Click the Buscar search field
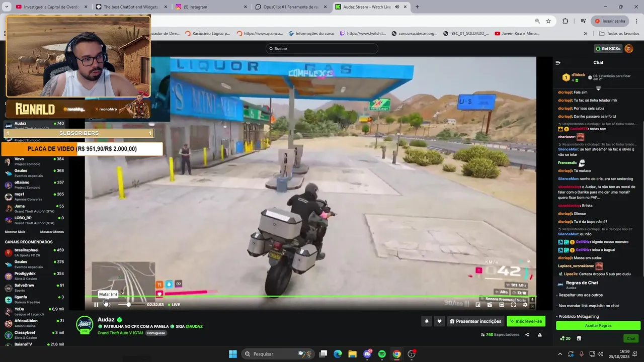644x362 pixels. [x=322, y=49]
